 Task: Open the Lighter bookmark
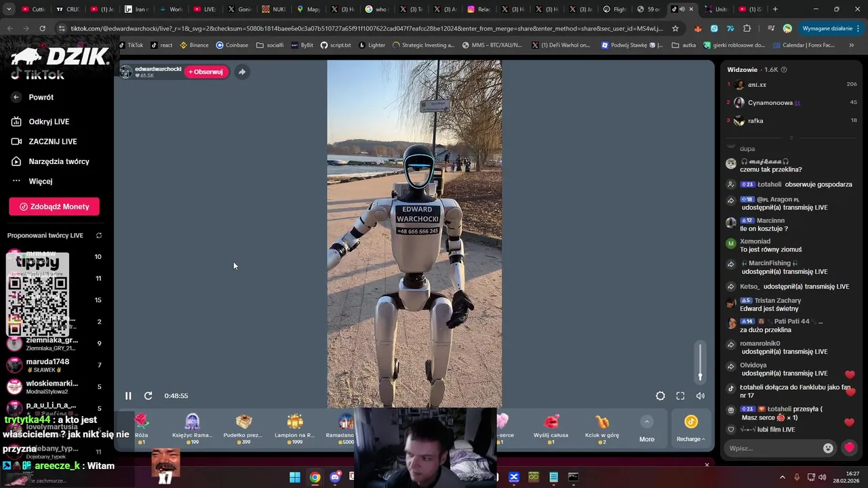point(371,45)
